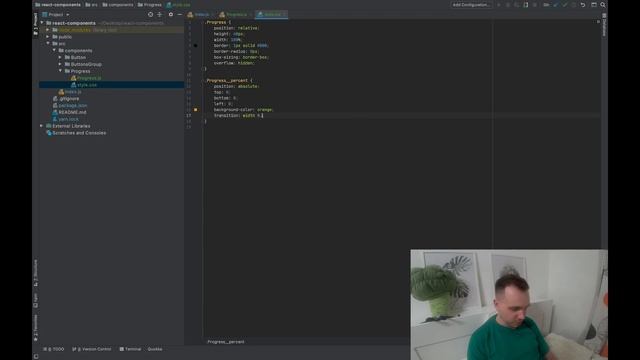Select index.js file in project tree
The width and height of the screenshot is (640, 360).
point(73,92)
